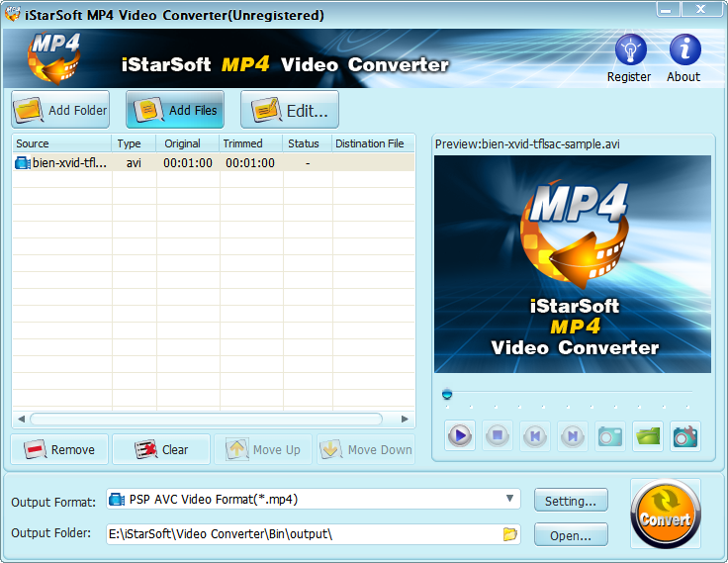The image size is (728, 563).
Task: Click the Add Files button
Action: click(175, 110)
